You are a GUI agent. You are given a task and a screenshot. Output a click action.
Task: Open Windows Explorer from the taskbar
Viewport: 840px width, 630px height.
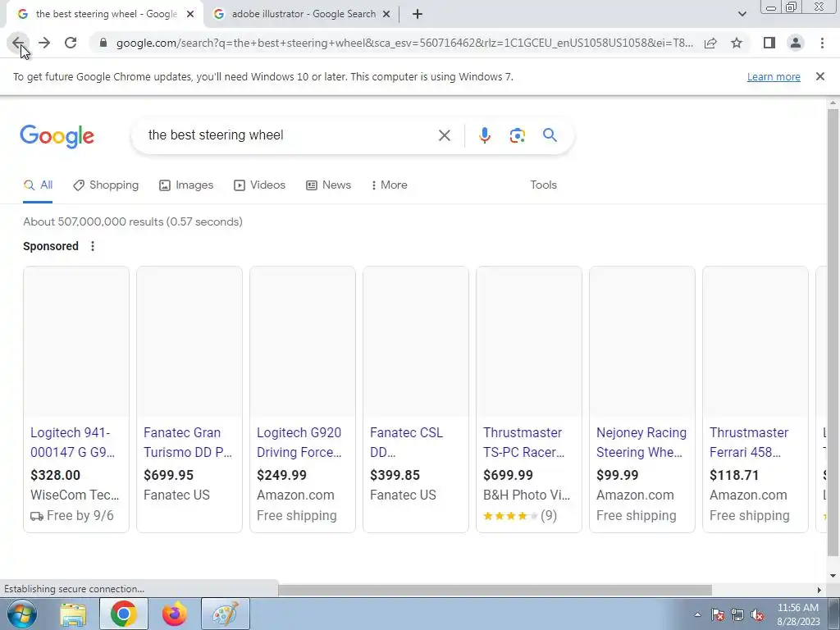tap(73, 614)
